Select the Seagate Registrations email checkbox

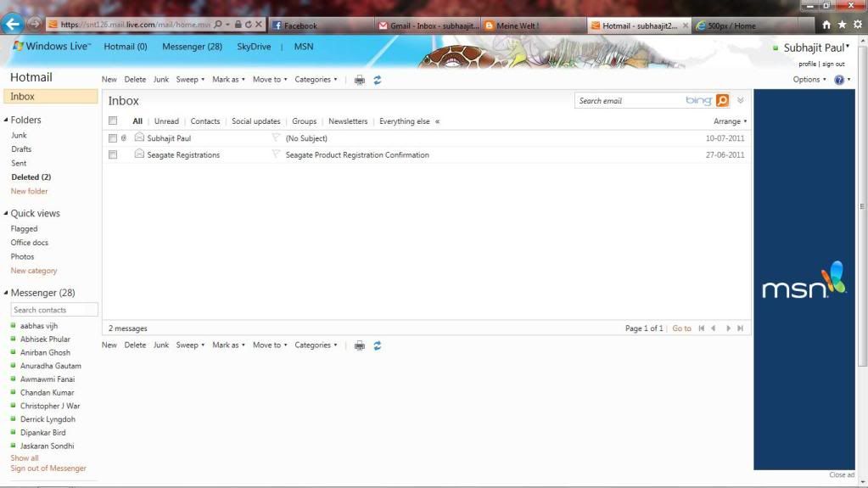point(113,154)
